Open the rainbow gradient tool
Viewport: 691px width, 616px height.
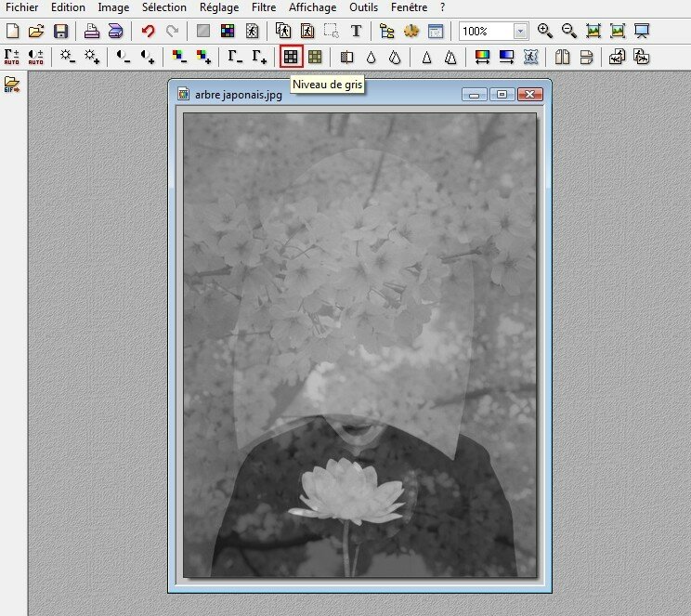coord(483,57)
